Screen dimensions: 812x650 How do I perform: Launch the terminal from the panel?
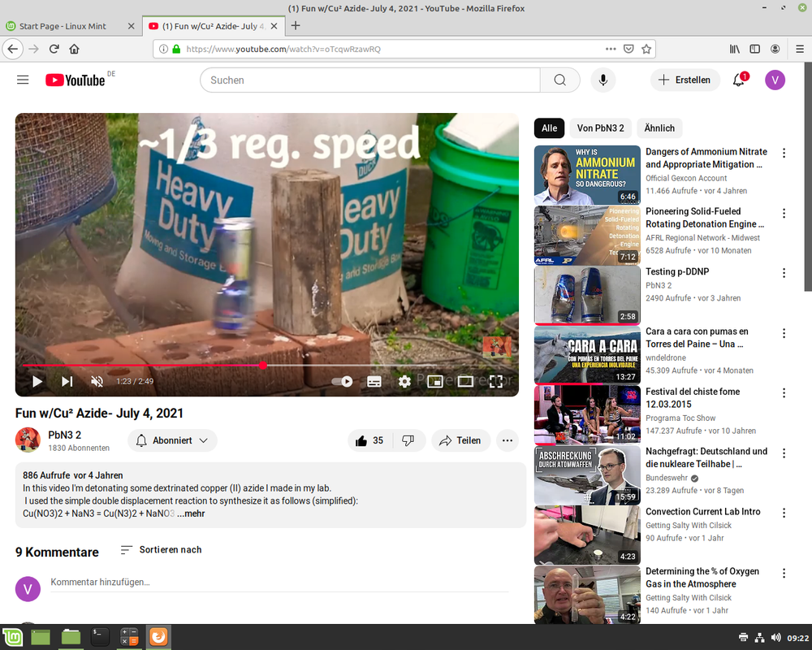99,637
